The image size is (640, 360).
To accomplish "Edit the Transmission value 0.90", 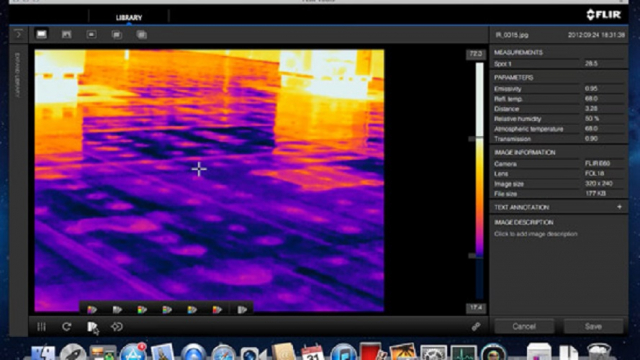I will click(591, 139).
